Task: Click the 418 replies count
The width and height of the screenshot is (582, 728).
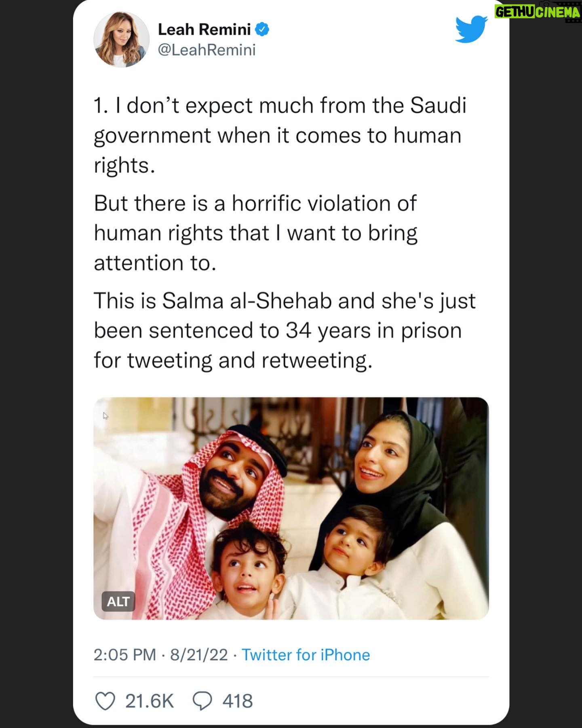Action: pyautogui.click(x=238, y=701)
